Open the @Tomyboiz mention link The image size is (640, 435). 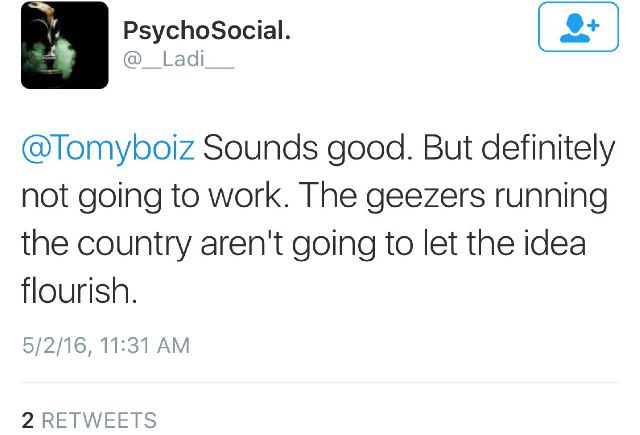[x=110, y=148]
